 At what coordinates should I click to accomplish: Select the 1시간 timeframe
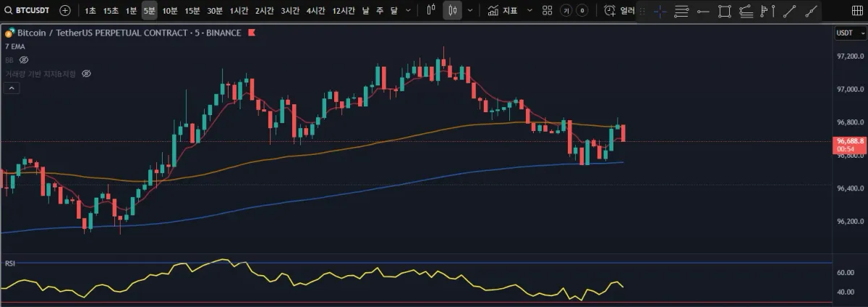click(239, 11)
